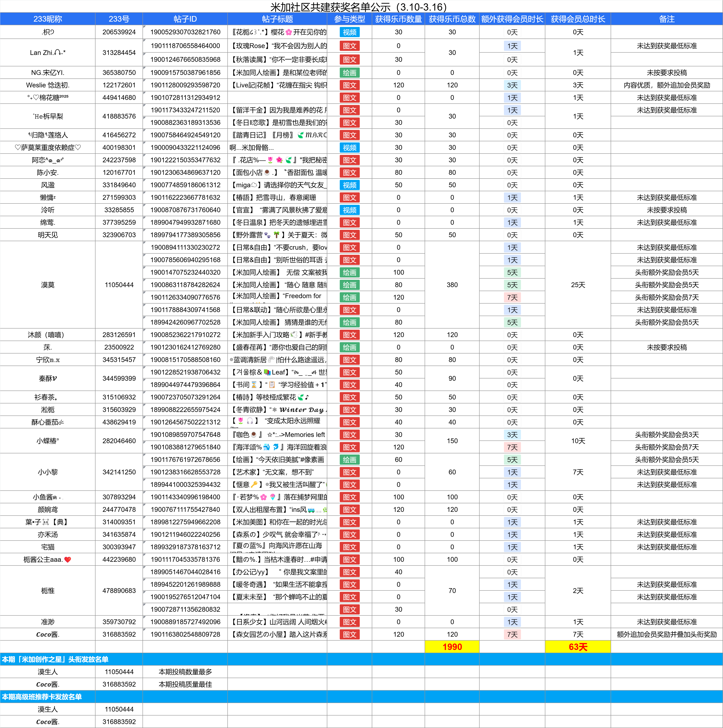Click post ID 1901128009293598720
Screen dimensions: 723x728
point(185,85)
